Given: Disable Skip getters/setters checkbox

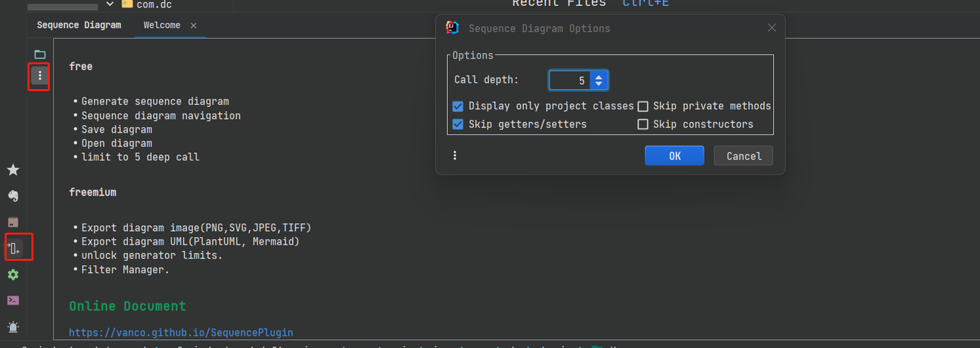Looking at the screenshot, I should (458, 124).
